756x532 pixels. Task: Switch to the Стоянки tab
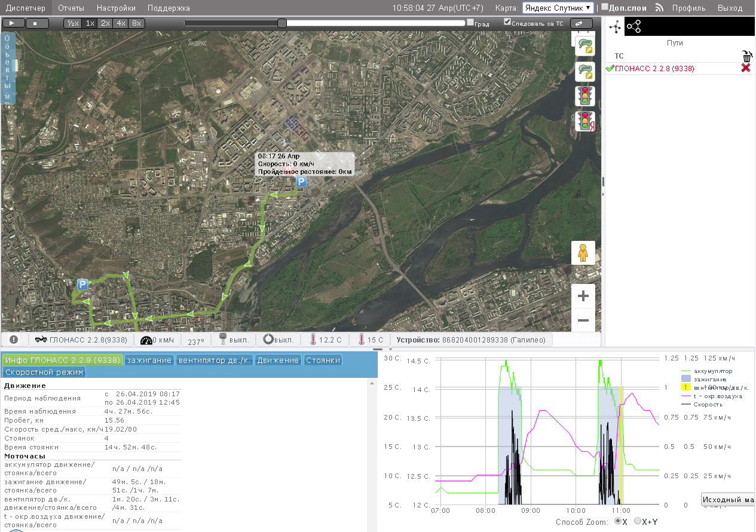(x=323, y=360)
